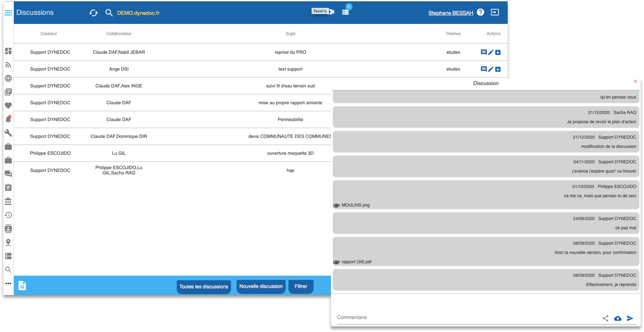The image size is (644, 332).
Task: Click the magnifier search icon in the sidebar
Action: point(8,270)
